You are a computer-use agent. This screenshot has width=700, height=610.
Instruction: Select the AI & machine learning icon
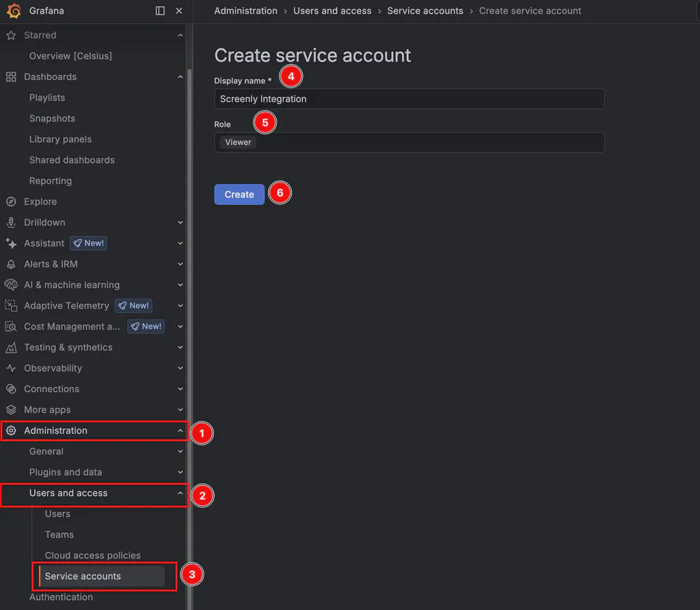11,285
